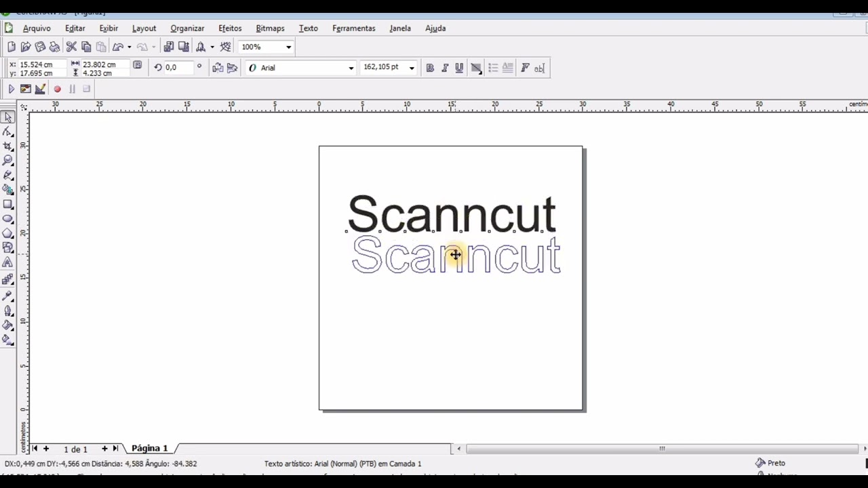This screenshot has width=868, height=488.
Task: Switch to the Página 1 tab
Action: coord(149,448)
